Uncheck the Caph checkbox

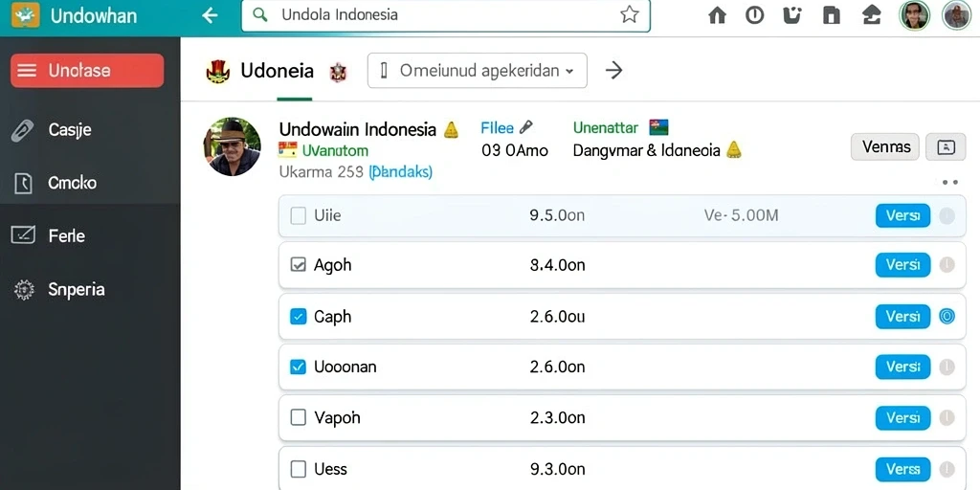(299, 317)
